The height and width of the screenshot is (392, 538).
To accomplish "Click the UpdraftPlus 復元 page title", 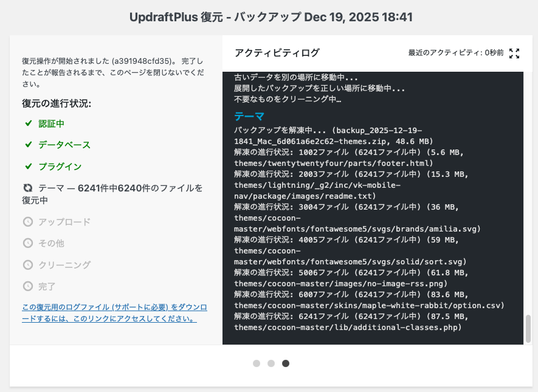I will pos(271,17).
